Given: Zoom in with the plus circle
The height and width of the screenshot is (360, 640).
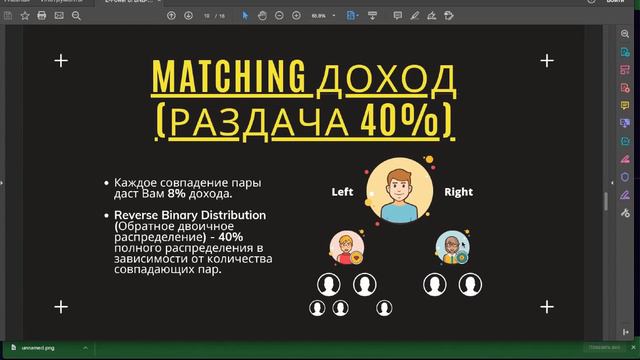Looking at the screenshot, I should point(296,16).
